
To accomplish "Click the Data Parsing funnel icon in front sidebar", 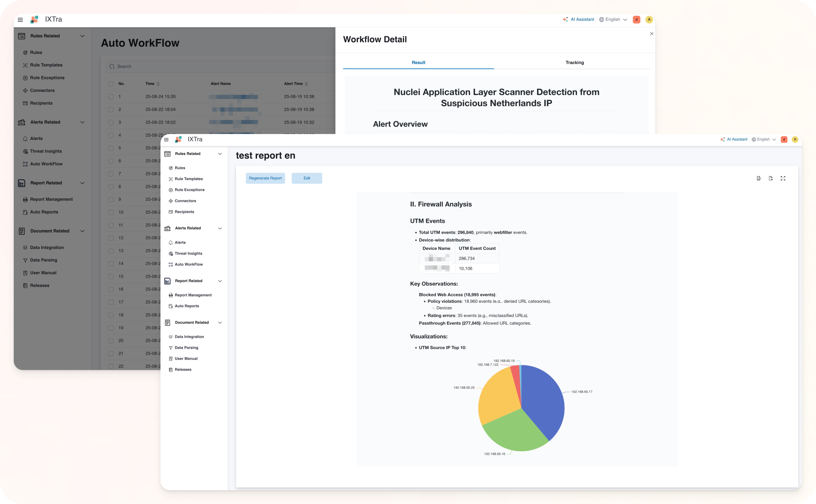I will pyautogui.click(x=171, y=348).
